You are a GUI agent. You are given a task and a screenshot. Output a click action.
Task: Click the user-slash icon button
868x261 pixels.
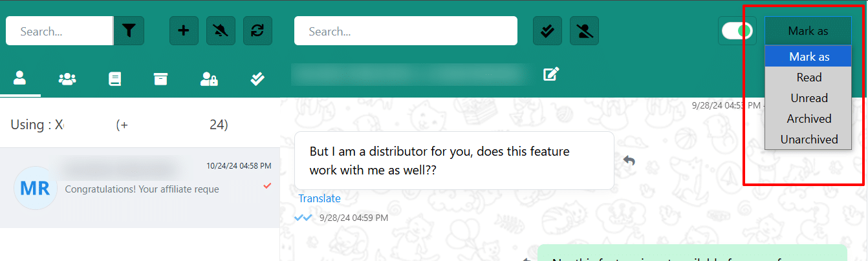(x=584, y=31)
